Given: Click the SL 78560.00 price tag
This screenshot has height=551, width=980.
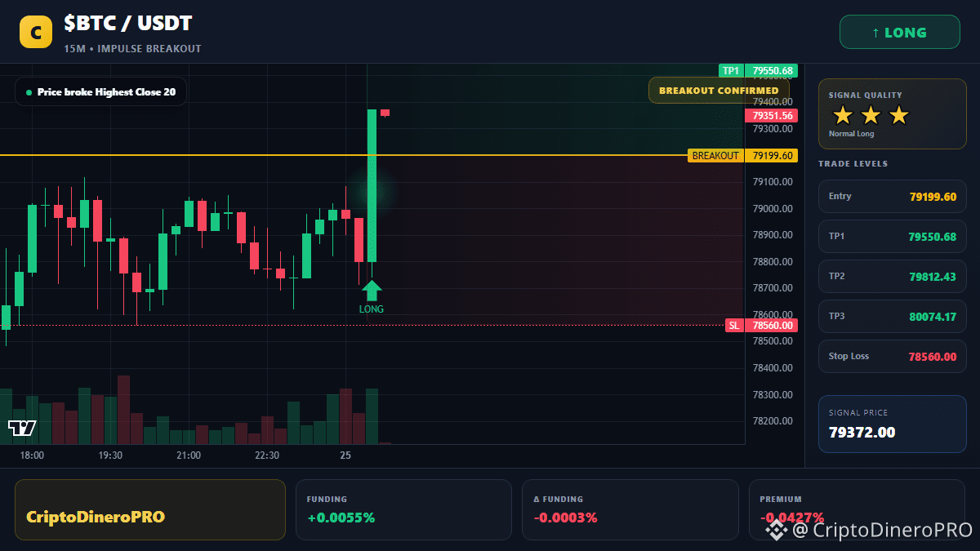Looking at the screenshot, I should (761, 325).
